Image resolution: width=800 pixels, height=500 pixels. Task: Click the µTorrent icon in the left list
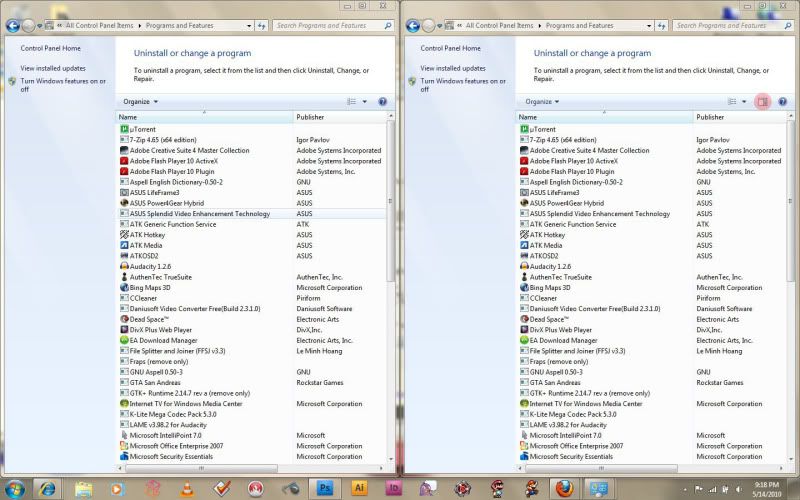124,129
